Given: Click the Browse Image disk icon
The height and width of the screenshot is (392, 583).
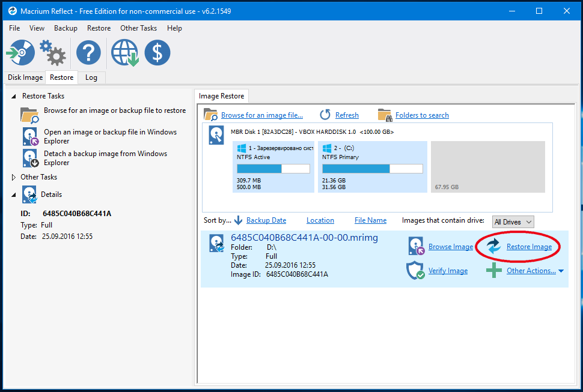Looking at the screenshot, I should pyautogui.click(x=416, y=246).
